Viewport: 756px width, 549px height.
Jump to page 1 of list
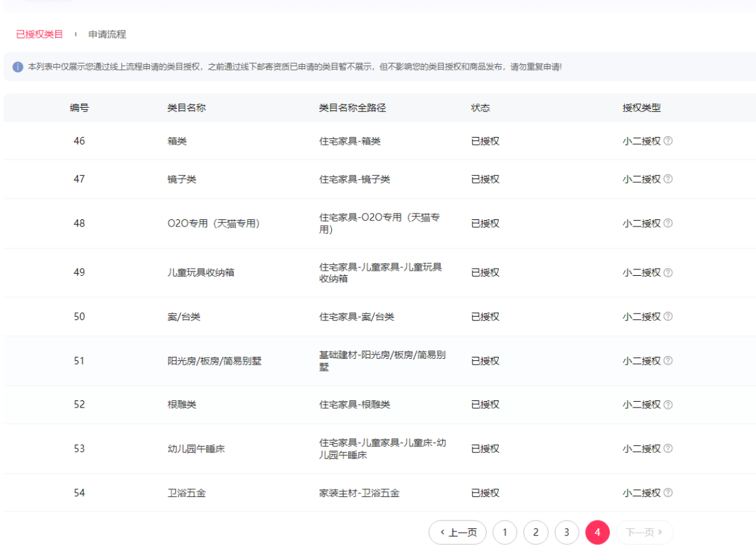pyautogui.click(x=505, y=532)
